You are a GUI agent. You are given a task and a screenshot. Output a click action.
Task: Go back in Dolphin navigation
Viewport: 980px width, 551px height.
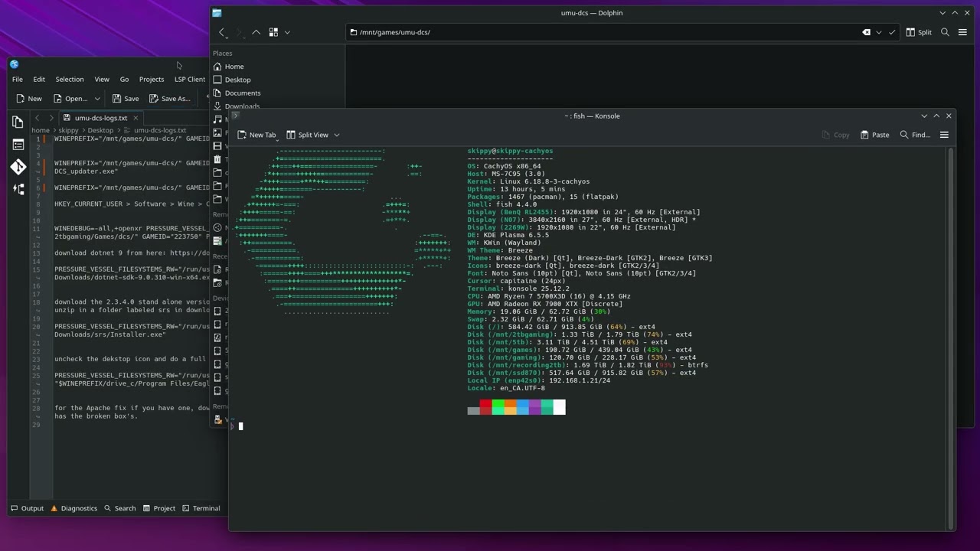click(x=222, y=32)
